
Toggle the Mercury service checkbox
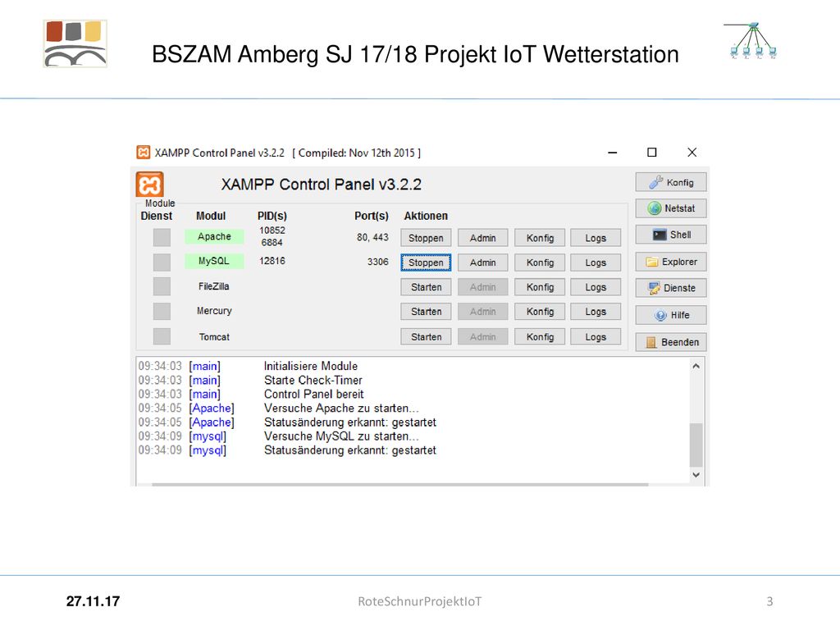[162, 311]
